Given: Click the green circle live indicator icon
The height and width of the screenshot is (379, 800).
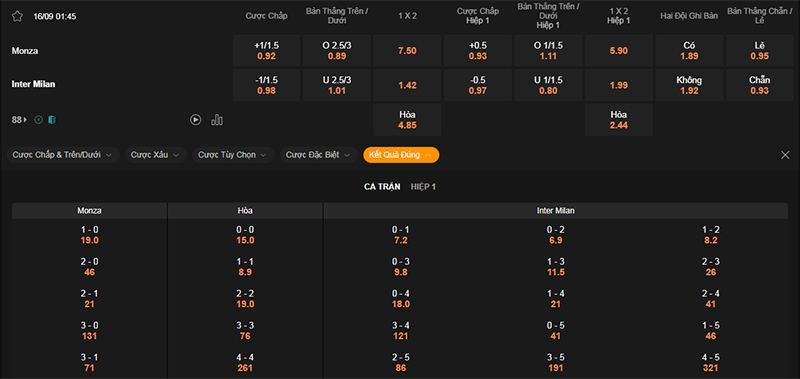Looking at the screenshot, I should coord(38,120).
